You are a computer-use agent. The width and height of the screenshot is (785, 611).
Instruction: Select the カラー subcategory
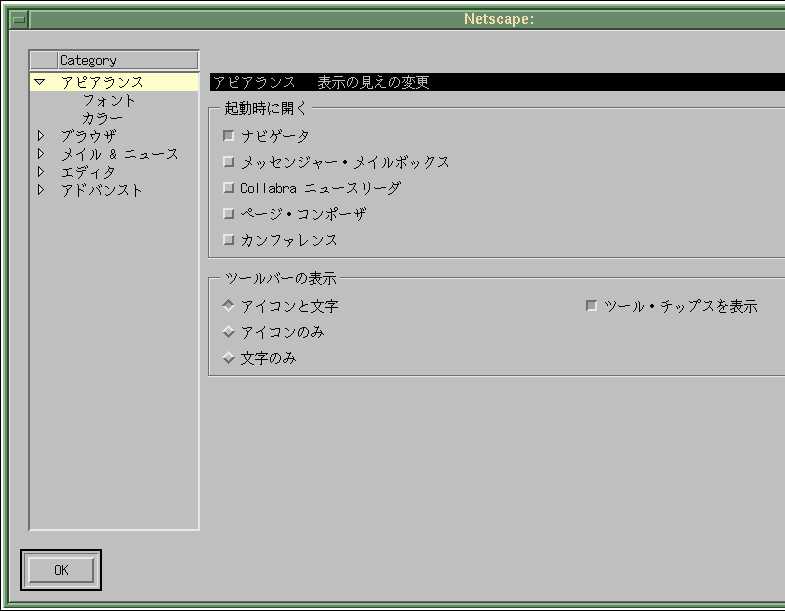[102, 118]
